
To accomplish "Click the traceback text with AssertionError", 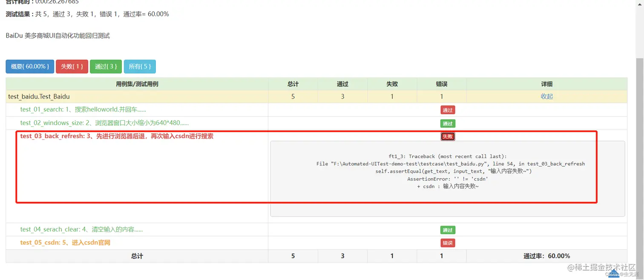I will tap(448, 179).
